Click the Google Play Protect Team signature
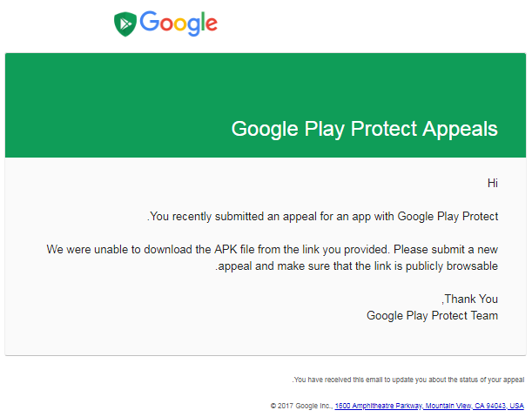Viewport: 532px width, 417px height. pyautogui.click(x=432, y=316)
